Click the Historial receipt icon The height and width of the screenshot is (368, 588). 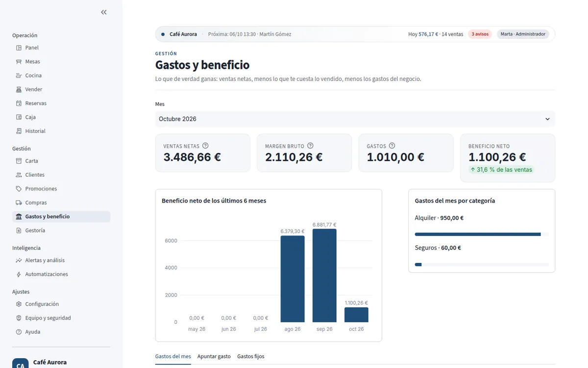(19, 131)
